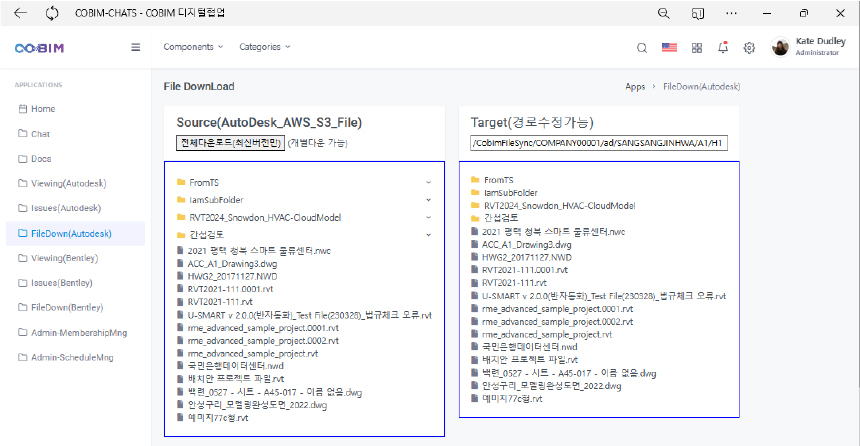This screenshot has width=860, height=446.
Task: Select 간섭검토 folder in Source list
Action: coord(206,235)
